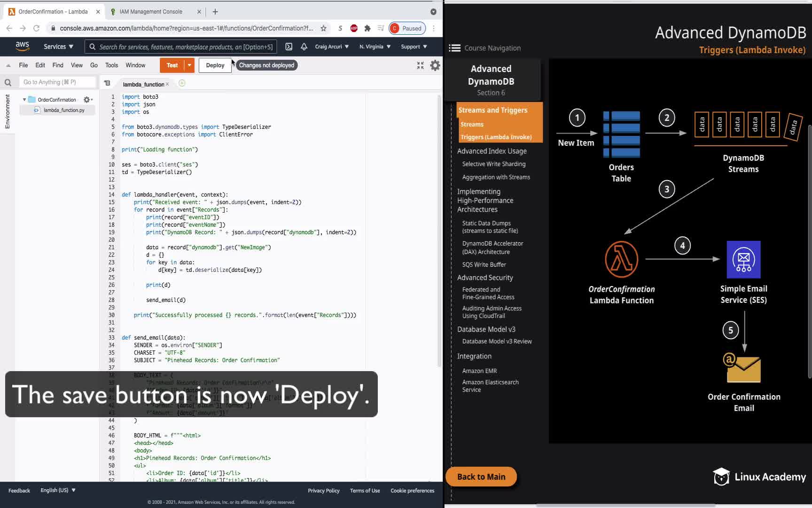Open the Chrome tab search dropdown circle
This screenshot has width=812, height=508.
[x=433, y=12]
